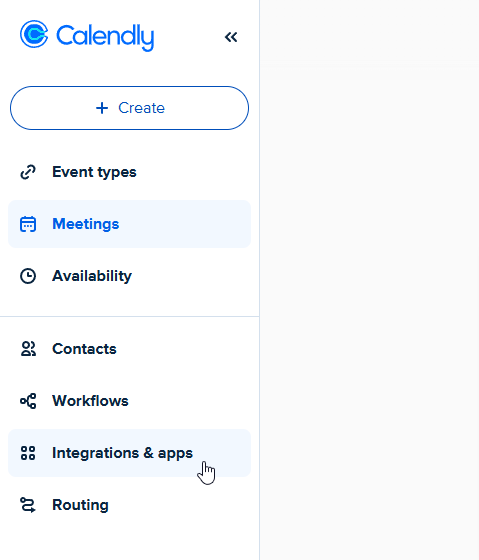The width and height of the screenshot is (479, 560).
Task: Click the Routing arrows icon
Action: (28, 505)
